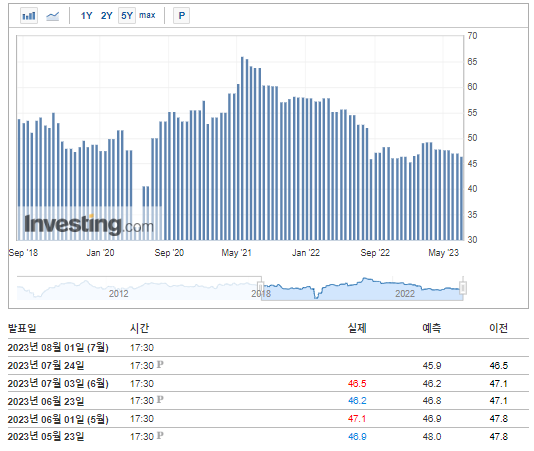Select the max time range
Screen dimensions: 534x451
147,15
